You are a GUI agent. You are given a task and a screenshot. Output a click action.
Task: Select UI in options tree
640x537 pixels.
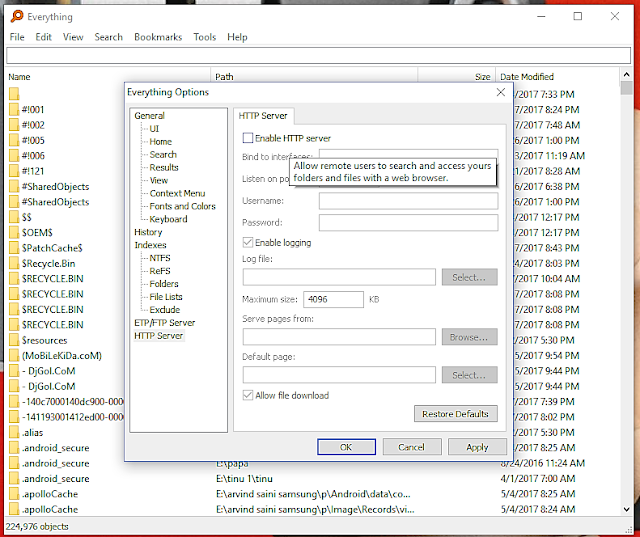click(154, 129)
